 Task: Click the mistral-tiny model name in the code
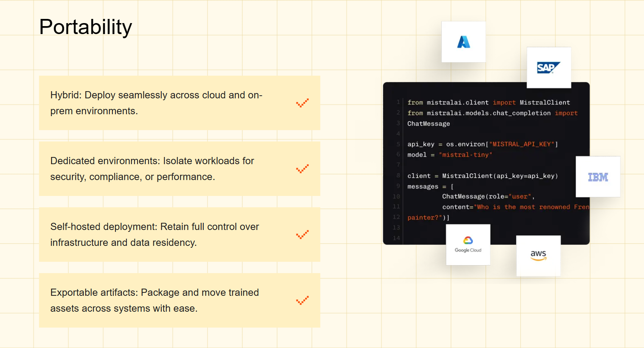click(466, 155)
